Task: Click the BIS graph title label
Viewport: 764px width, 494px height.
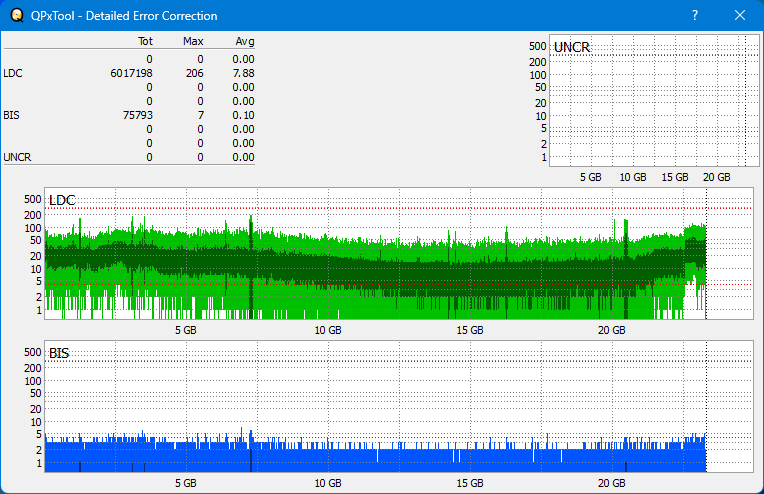Action: click(59, 353)
